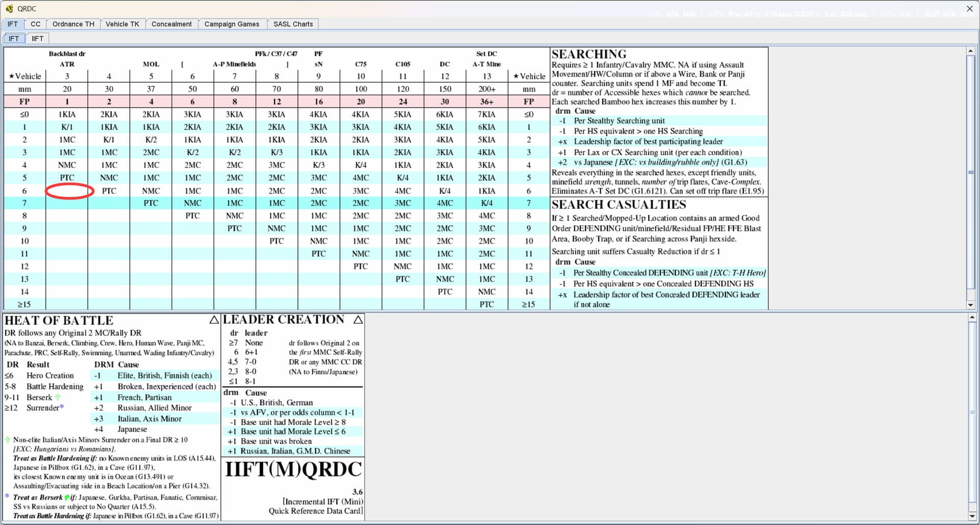Click the green cross next to Berserk
This screenshot has width=980, height=525.
tap(58, 397)
